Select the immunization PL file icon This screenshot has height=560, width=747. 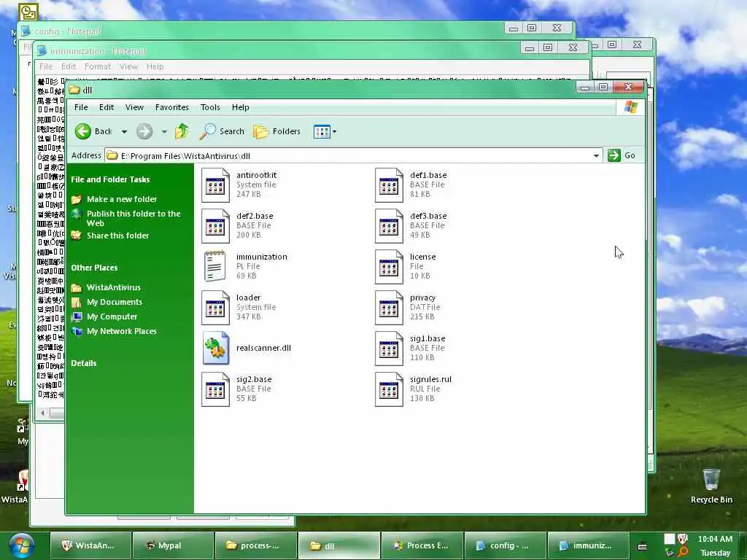[x=215, y=267]
